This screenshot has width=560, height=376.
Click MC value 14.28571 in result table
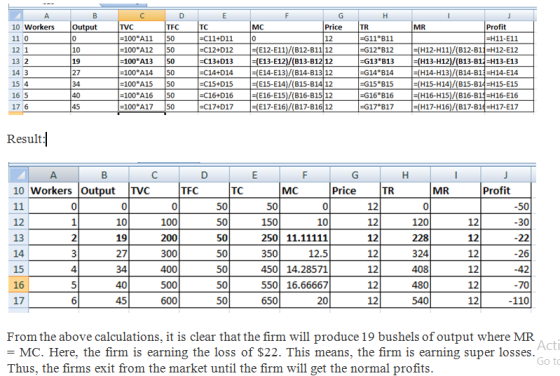tap(305, 269)
